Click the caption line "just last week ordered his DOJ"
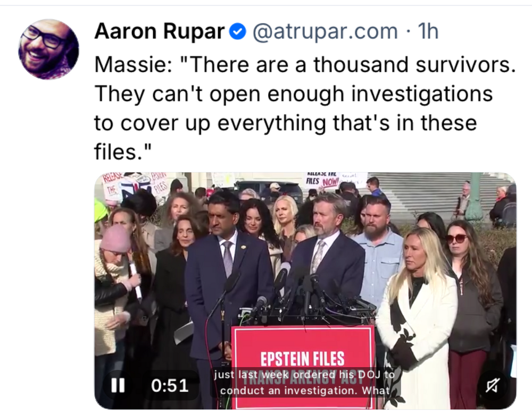The image size is (532, 414). [x=304, y=375]
